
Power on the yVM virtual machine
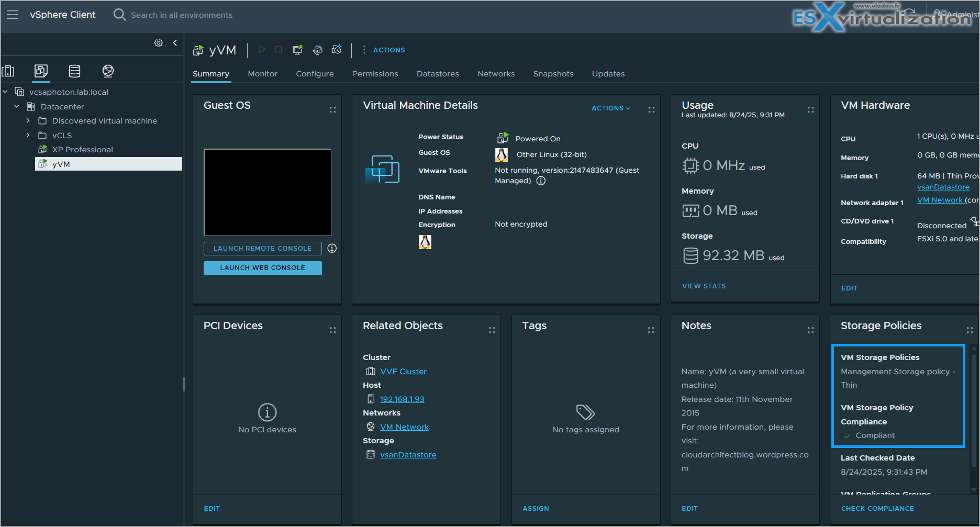point(262,50)
